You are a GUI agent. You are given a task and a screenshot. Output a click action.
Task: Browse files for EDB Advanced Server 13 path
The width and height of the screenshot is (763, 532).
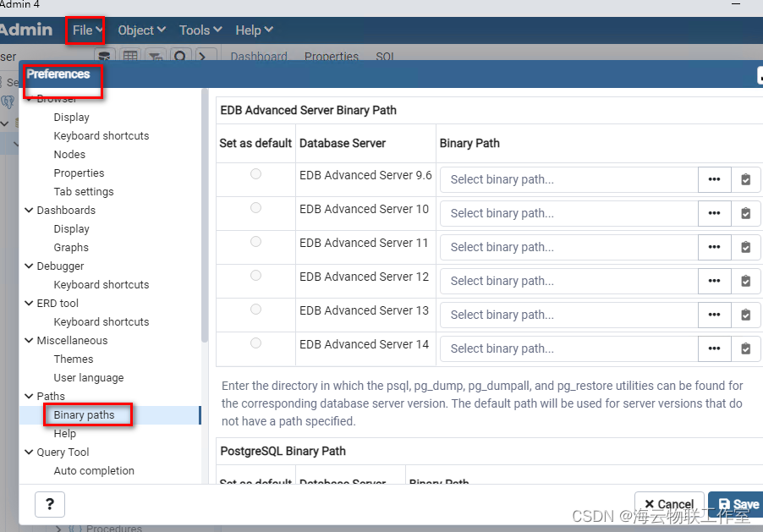714,315
